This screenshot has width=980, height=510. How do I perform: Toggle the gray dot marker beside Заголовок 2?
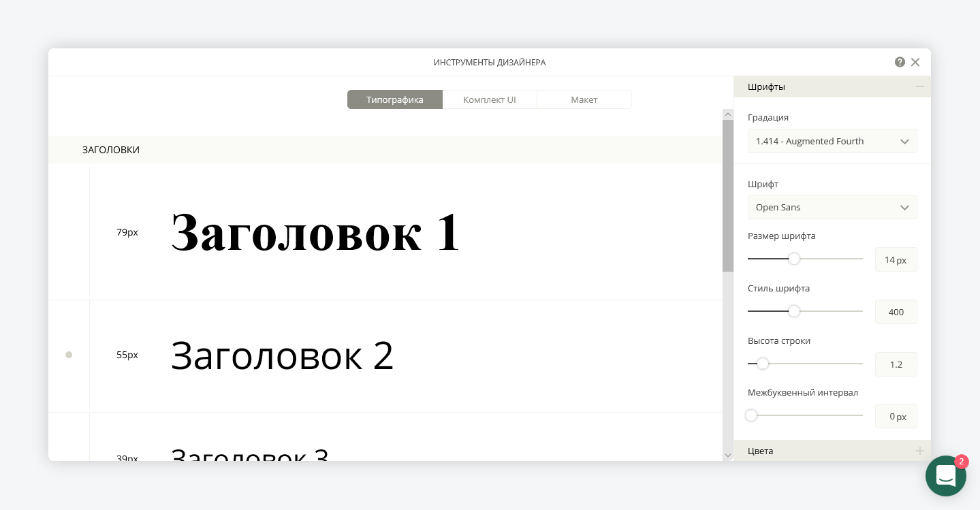click(69, 355)
